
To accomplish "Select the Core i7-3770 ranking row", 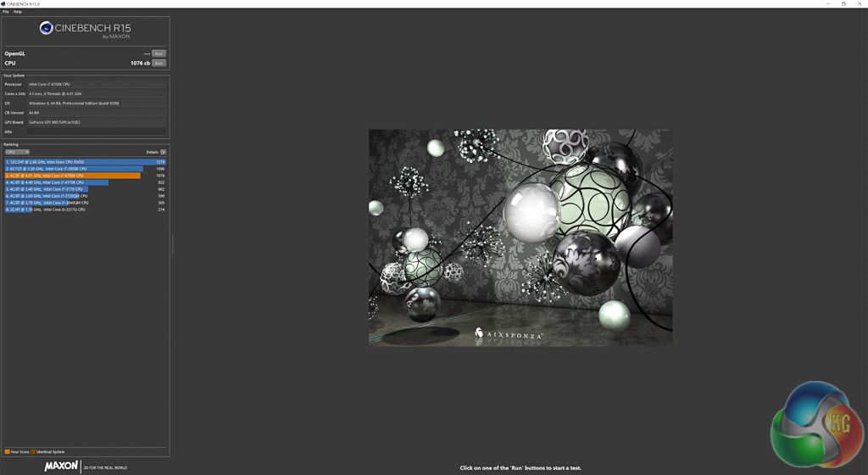I will [86, 189].
